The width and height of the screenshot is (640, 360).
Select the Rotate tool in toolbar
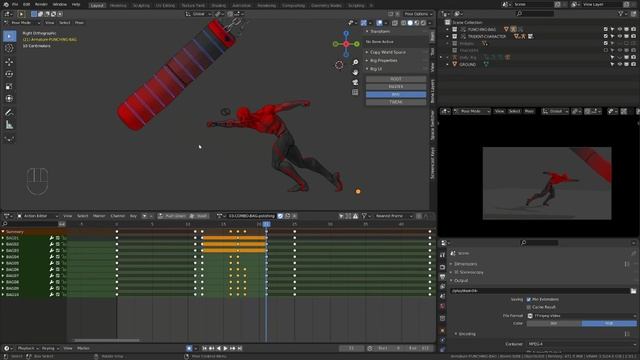[9, 74]
